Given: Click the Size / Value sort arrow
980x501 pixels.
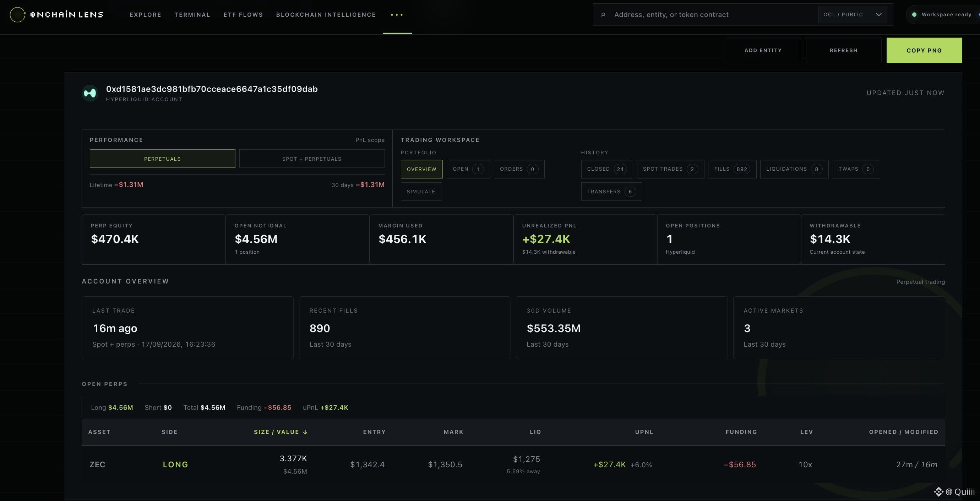Looking at the screenshot, I should coord(305,432).
